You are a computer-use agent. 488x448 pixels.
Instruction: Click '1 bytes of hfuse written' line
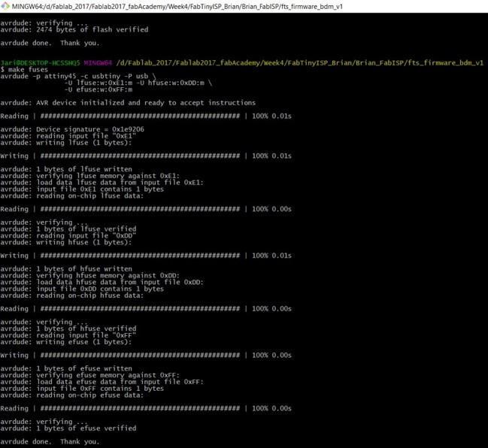[x=66, y=269]
